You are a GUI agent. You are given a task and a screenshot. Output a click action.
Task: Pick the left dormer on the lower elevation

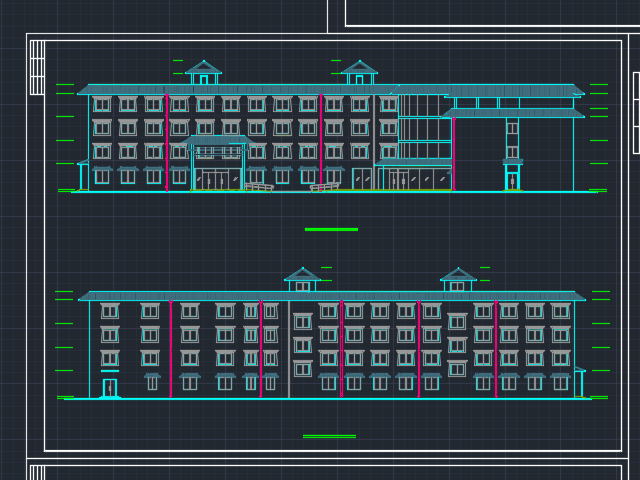tap(302, 280)
